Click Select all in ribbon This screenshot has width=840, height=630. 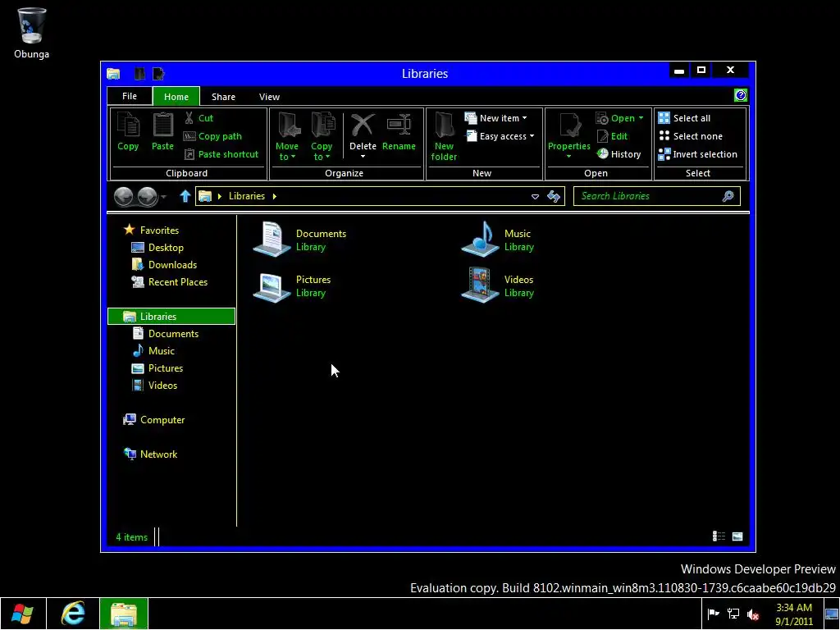[x=685, y=118]
